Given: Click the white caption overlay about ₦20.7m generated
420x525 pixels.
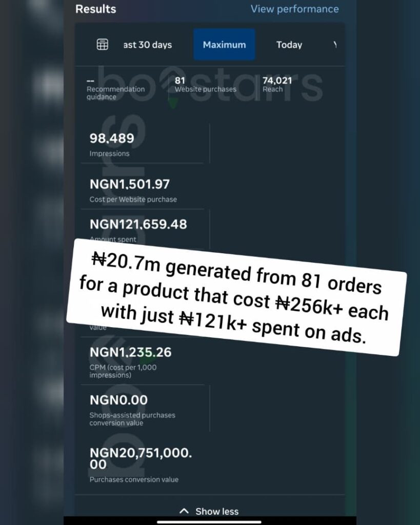Looking at the screenshot, I should click(x=236, y=296).
